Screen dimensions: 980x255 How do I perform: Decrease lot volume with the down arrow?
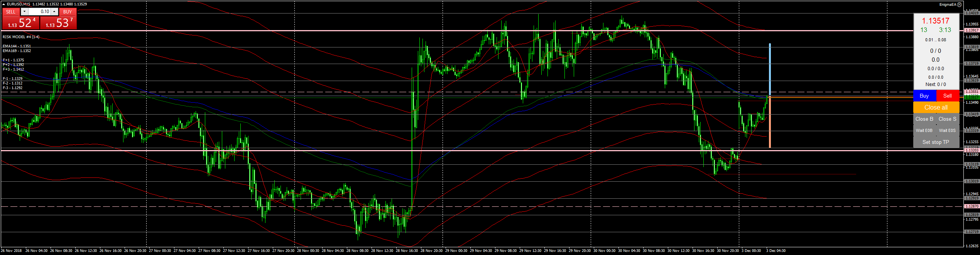point(24,12)
